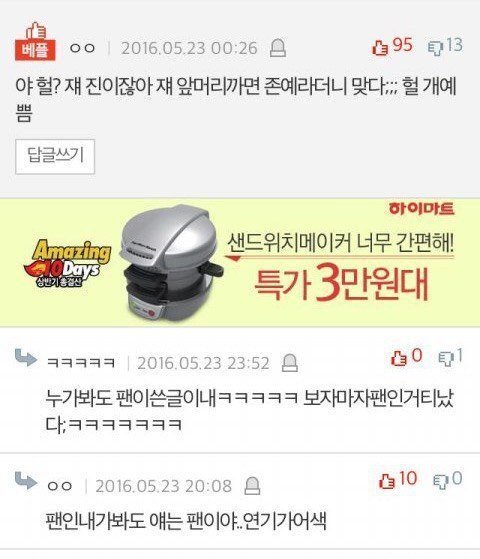Click the ㅇㅇ username on top comment
Viewport: 480px width, 559px height.
pyautogui.click(x=82, y=48)
